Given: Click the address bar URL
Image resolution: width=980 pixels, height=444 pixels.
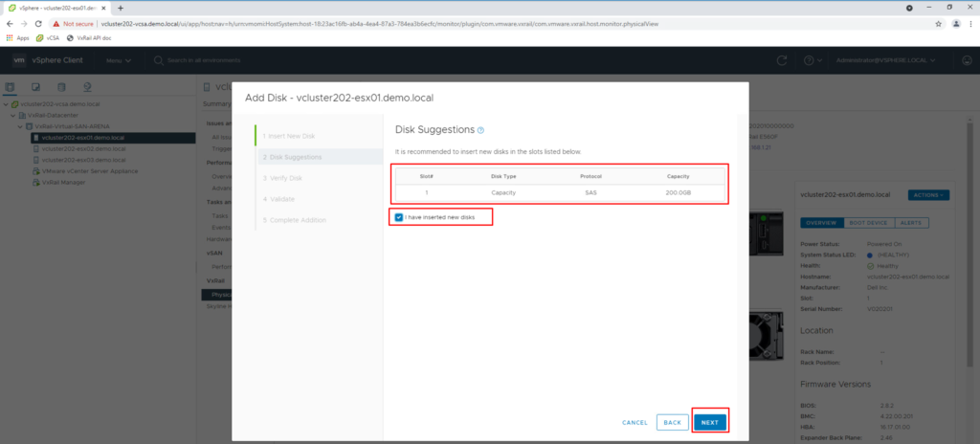Looking at the screenshot, I should point(379,24).
